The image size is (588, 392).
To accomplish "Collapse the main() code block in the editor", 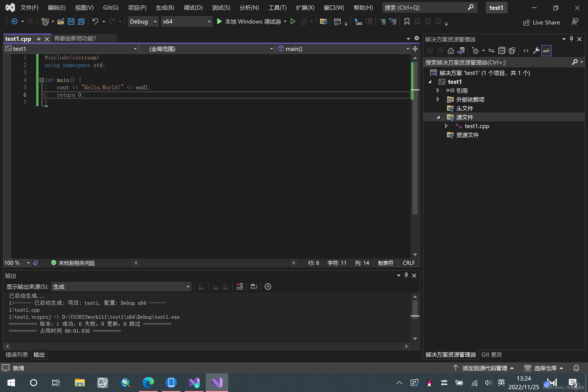I will 42,80.
